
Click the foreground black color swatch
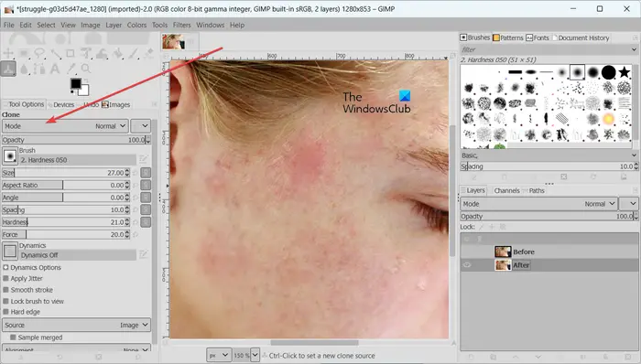tap(76, 83)
